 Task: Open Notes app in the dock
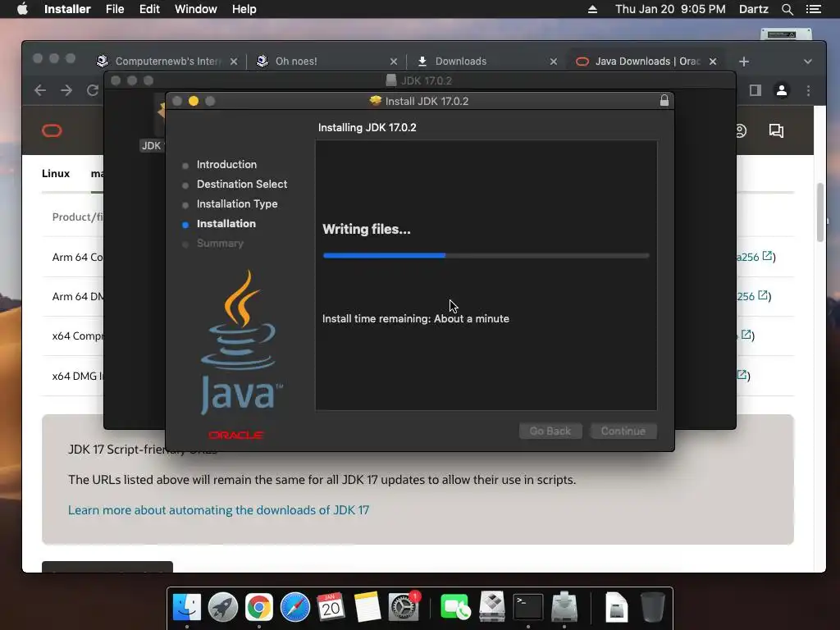367,608
